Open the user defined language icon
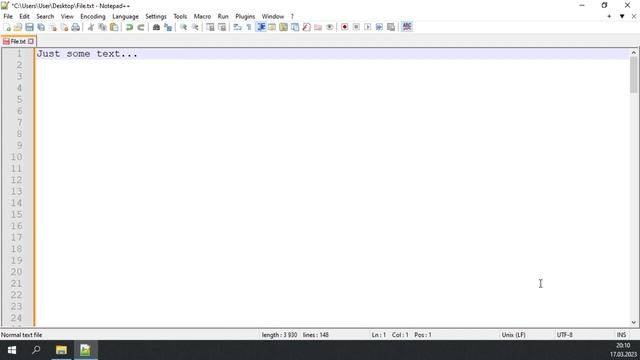 [272, 27]
